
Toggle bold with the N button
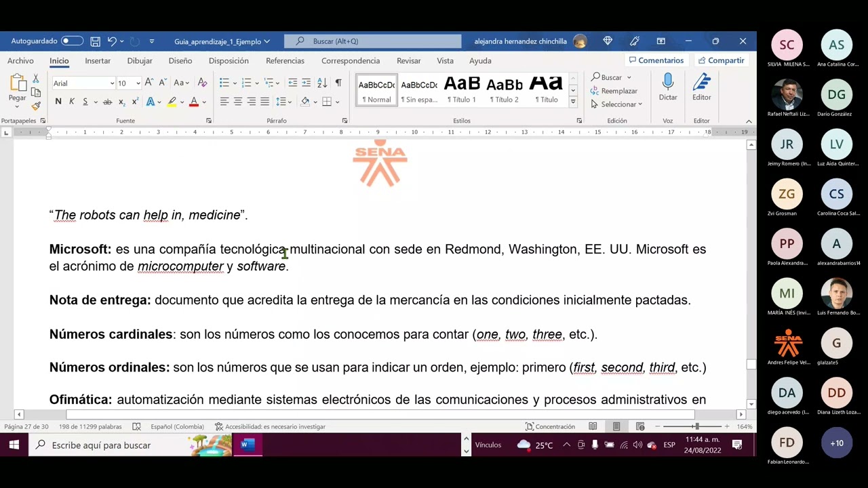pyautogui.click(x=58, y=102)
